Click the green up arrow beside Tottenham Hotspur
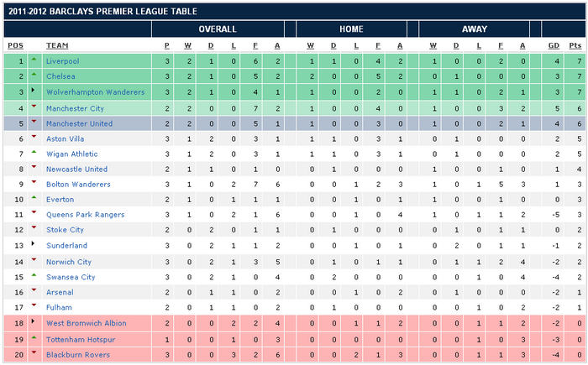The height and width of the screenshot is (365, 588). (34, 338)
